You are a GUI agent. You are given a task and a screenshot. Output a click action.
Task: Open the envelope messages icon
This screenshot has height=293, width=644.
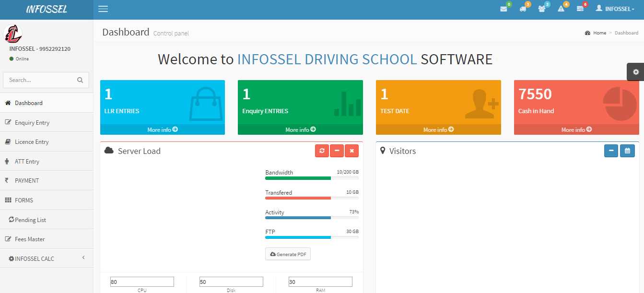click(503, 9)
